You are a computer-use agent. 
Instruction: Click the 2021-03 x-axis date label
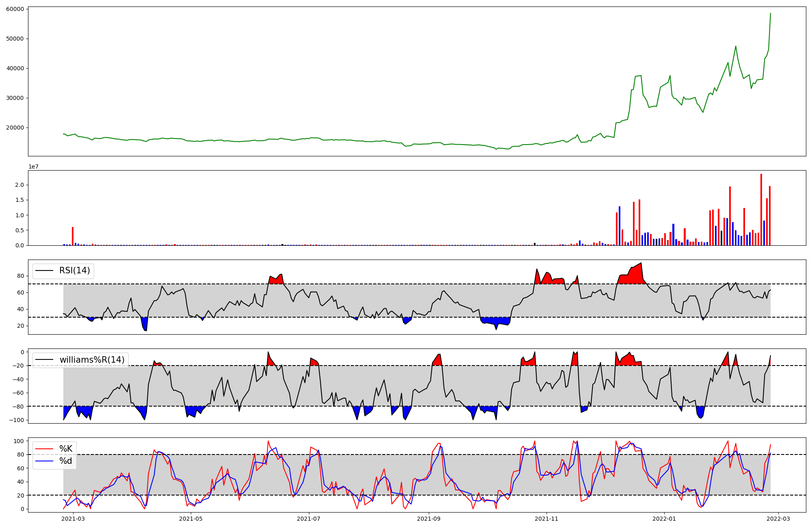(x=73, y=519)
